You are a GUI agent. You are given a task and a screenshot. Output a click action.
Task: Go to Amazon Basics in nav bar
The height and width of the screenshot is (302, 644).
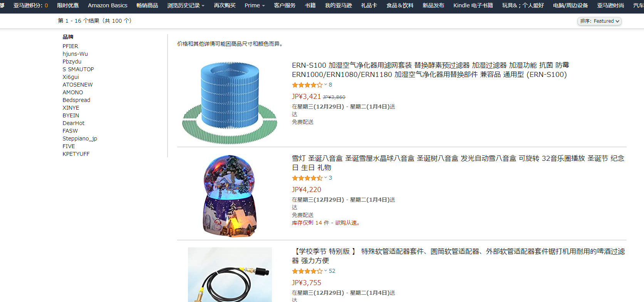tap(107, 5)
